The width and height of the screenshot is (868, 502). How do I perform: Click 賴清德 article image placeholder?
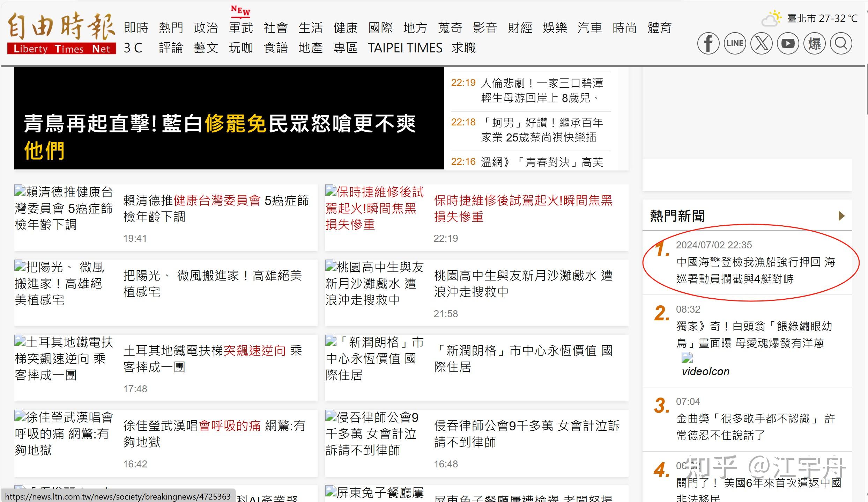[x=64, y=208]
